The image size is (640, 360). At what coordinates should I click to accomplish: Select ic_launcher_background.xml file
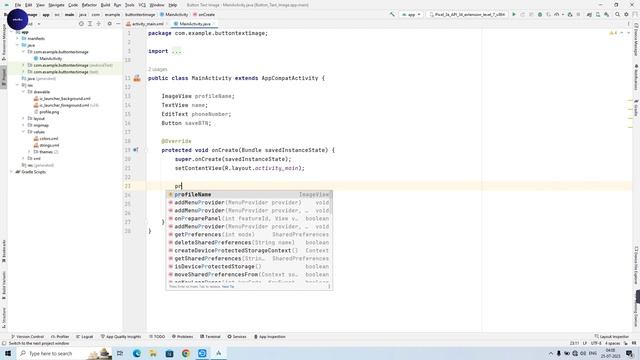tap(62, 98)
